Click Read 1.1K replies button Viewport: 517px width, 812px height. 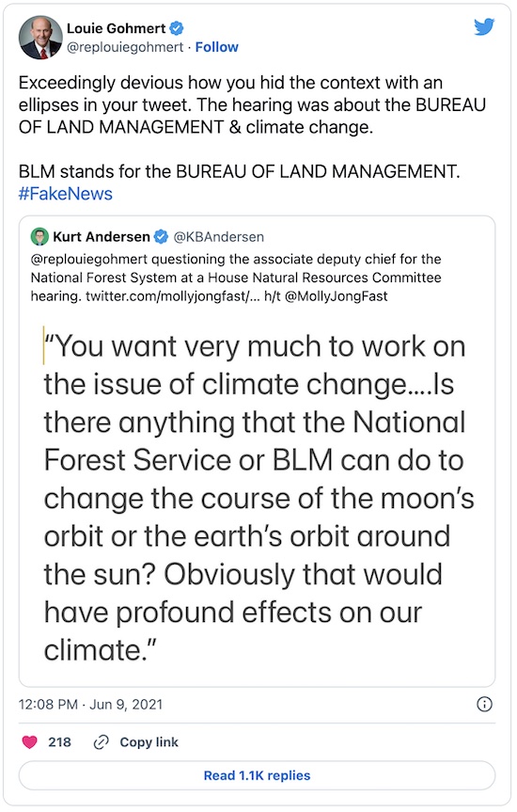click(257, 775)
